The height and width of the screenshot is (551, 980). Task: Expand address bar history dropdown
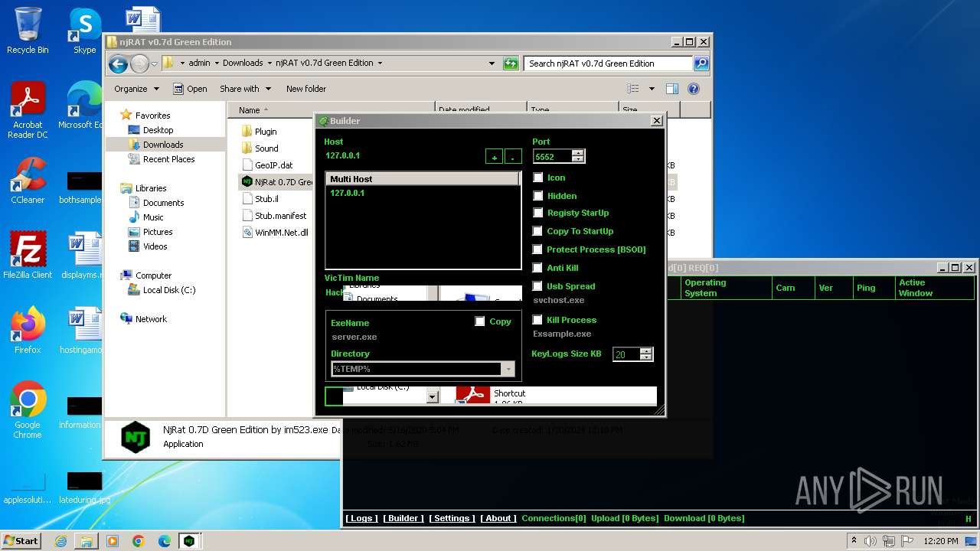492,64
